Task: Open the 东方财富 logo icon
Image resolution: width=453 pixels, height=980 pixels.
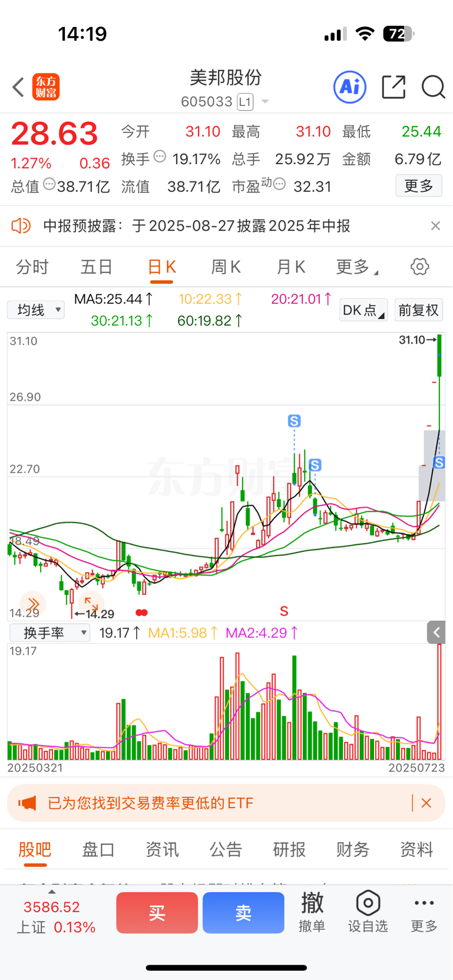Action: 46,87
